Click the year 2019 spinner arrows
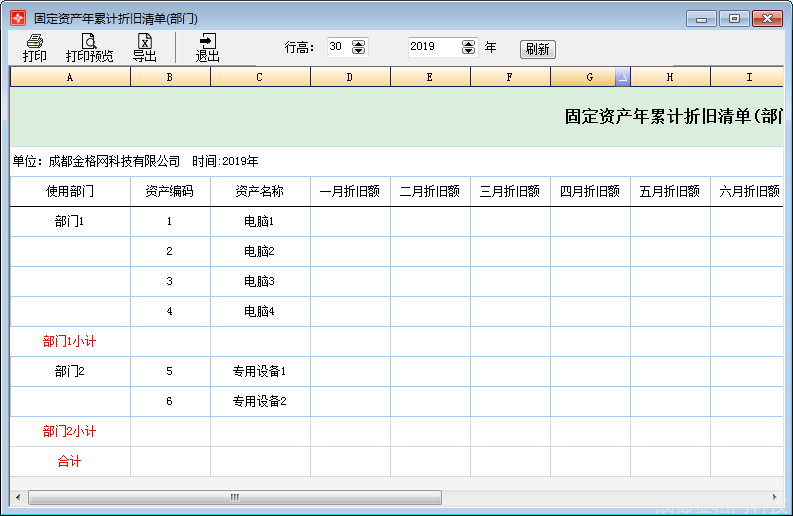The width and height of the screenshot is (793, 516). 469,47
